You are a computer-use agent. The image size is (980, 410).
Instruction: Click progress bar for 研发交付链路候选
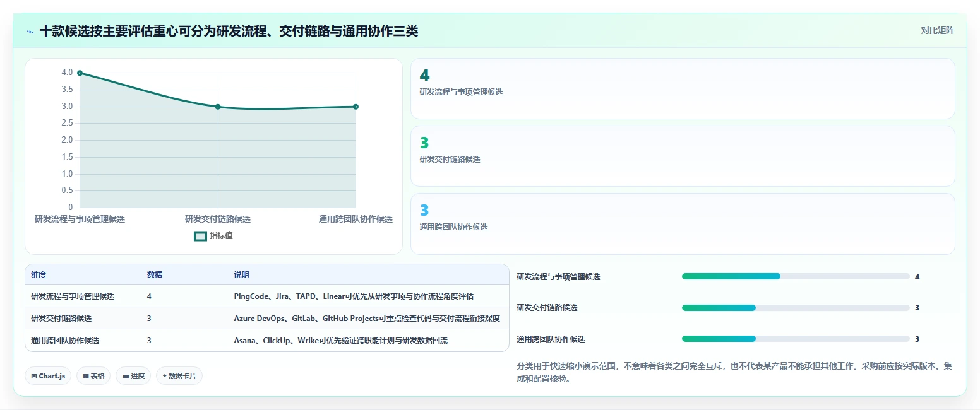tap(796, 308)
